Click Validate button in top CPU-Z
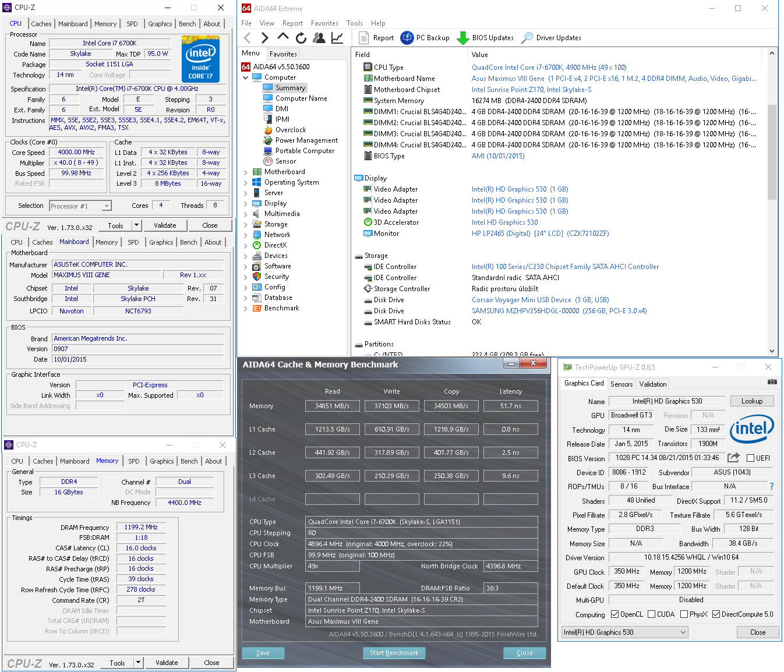 click(x=165, y=225)
